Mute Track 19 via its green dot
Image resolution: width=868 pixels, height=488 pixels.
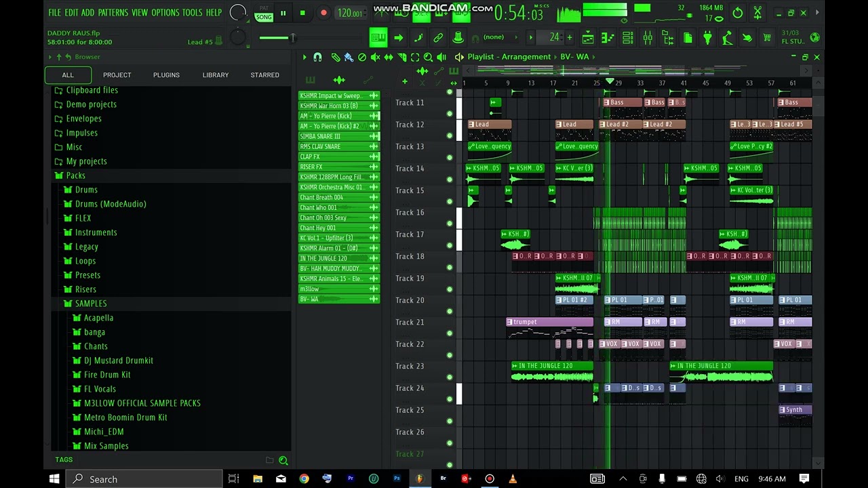tap(449, 289)
